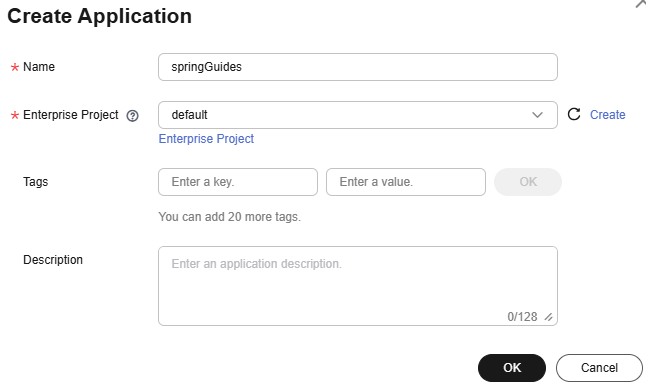Click the 'You can add 20 more tags' hint
Screen dimensions: 646x389
[x=229, y=217]
